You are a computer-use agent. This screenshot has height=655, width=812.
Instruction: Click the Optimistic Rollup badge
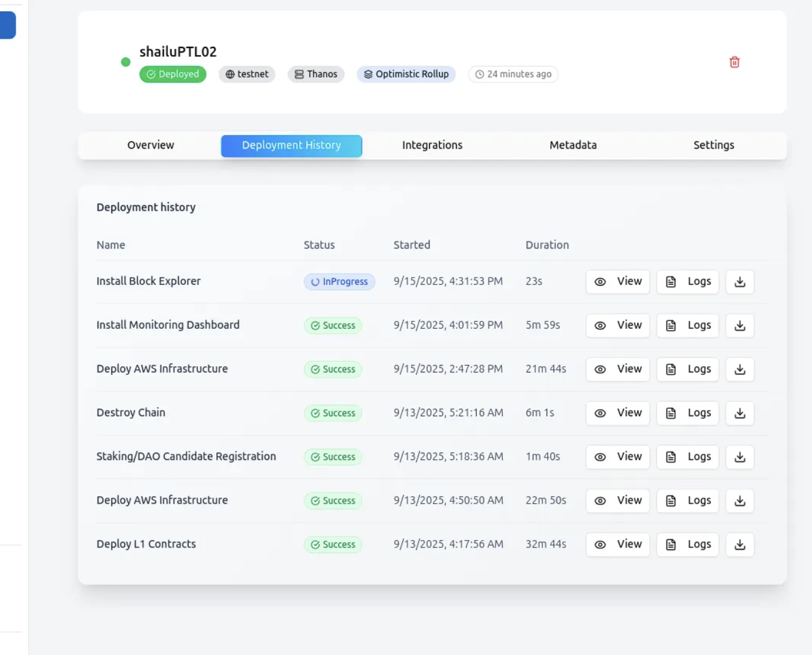pyautogui.click(x=406, y=74)
